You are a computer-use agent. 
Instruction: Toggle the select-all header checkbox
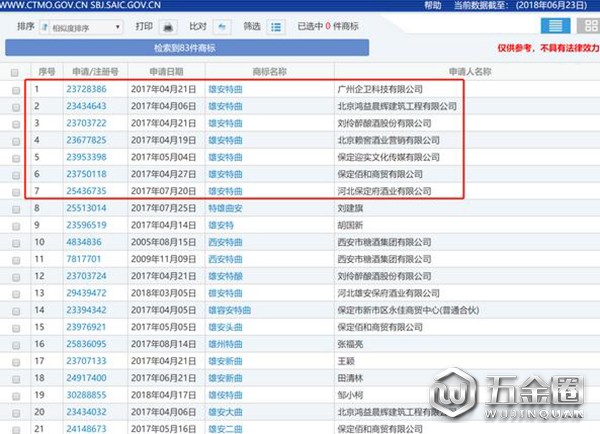pos(15,72)
